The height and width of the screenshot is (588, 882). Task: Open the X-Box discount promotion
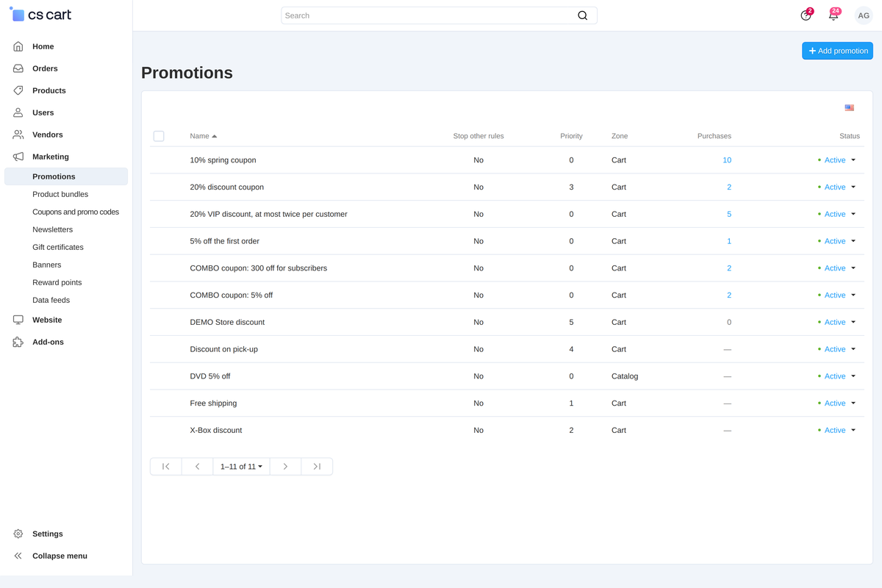[216, 430]
